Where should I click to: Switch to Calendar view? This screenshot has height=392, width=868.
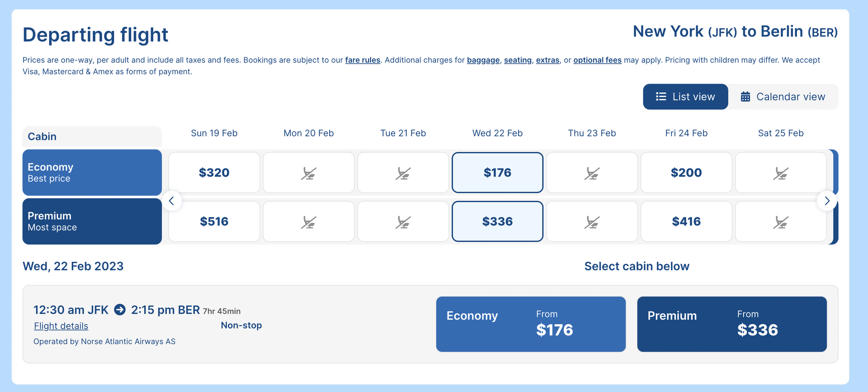tap(783, 96)
